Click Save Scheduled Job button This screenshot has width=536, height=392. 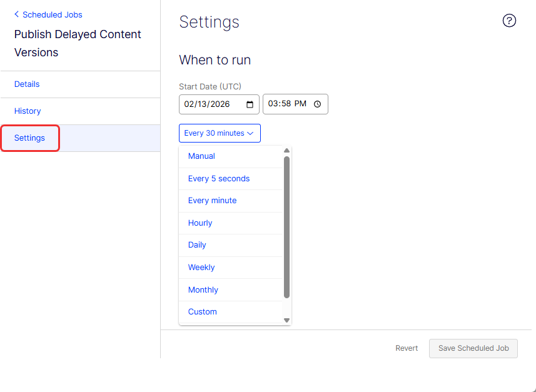473,348
